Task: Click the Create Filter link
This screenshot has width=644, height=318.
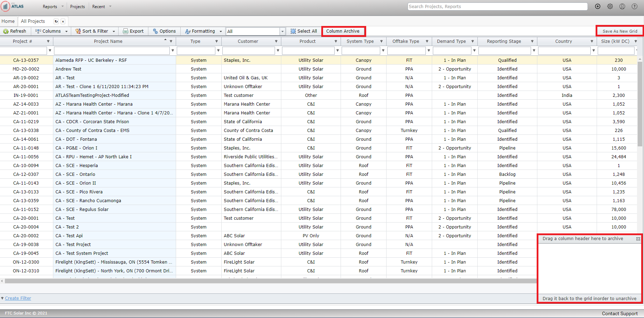Action: click(18, 298)
